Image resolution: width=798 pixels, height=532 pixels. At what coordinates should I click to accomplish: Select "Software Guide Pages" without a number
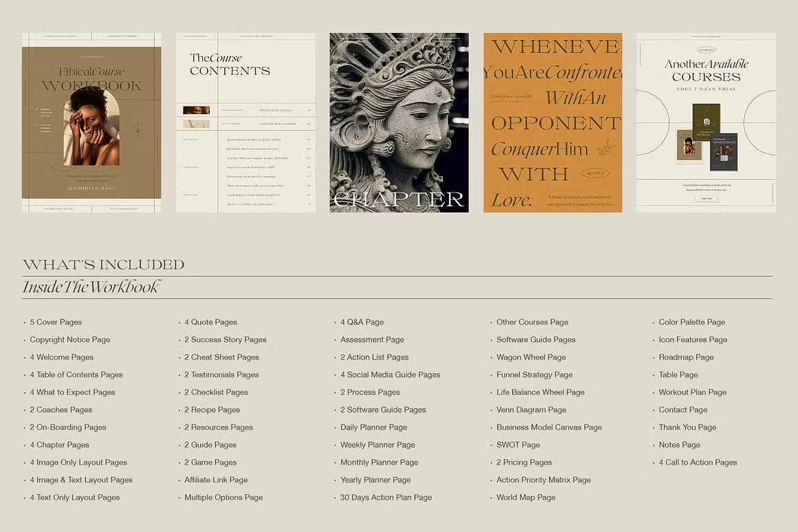coord(536,340)
